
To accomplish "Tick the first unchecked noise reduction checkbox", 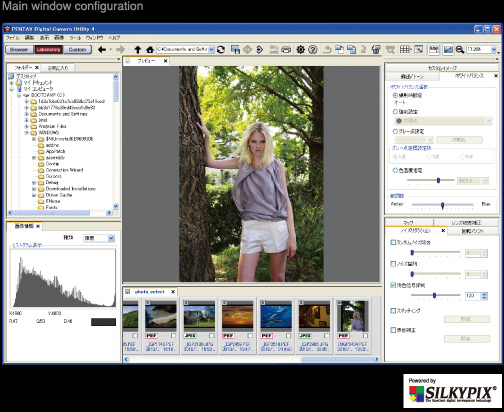I will tap(393, 242).
